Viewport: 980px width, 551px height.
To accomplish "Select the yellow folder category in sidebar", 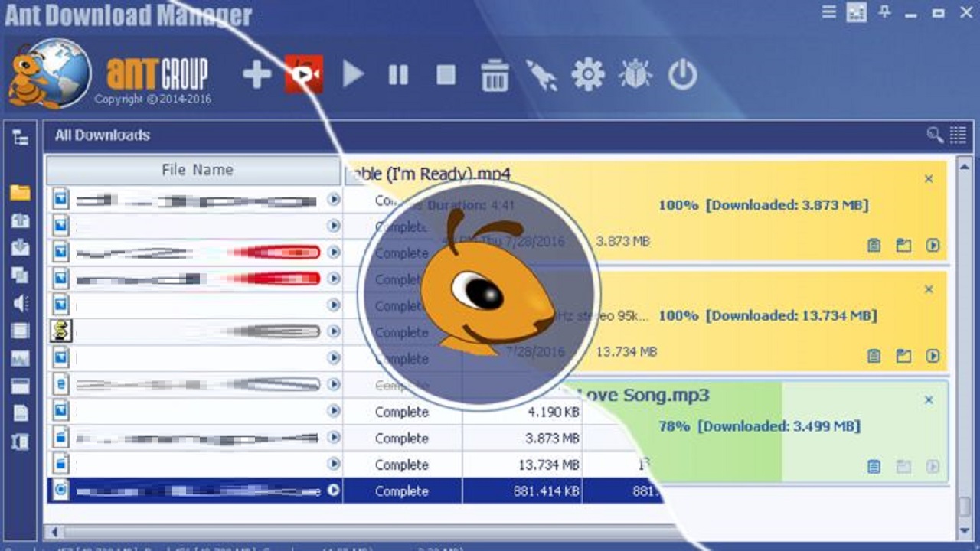I will click(x=21, y=192).
